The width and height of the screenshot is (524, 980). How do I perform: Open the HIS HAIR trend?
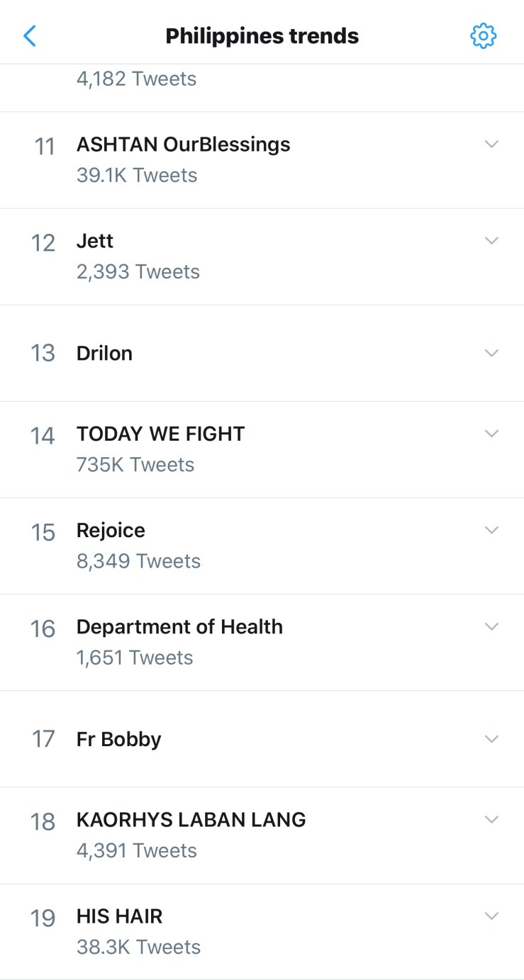pyautogui.click(x=119, y=916)
